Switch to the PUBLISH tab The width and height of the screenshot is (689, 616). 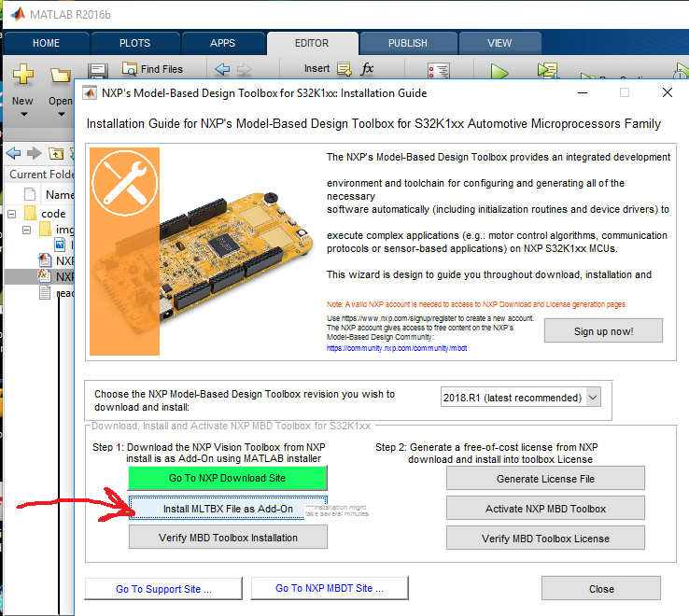coord(408,43)
